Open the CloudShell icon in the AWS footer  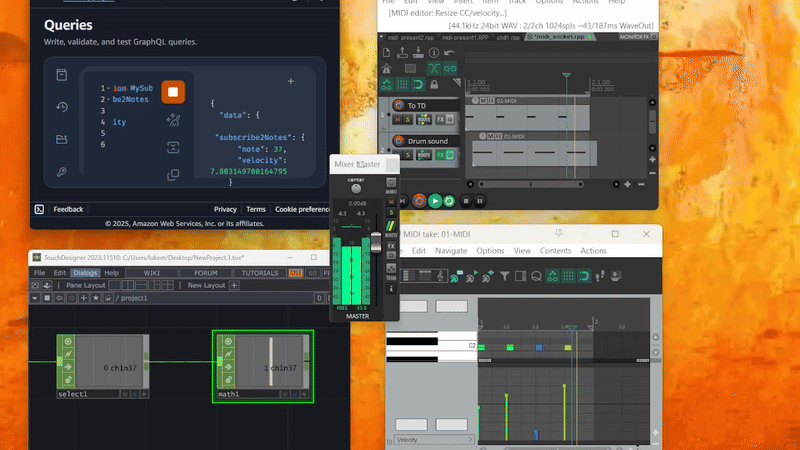(x=39, y=209)
